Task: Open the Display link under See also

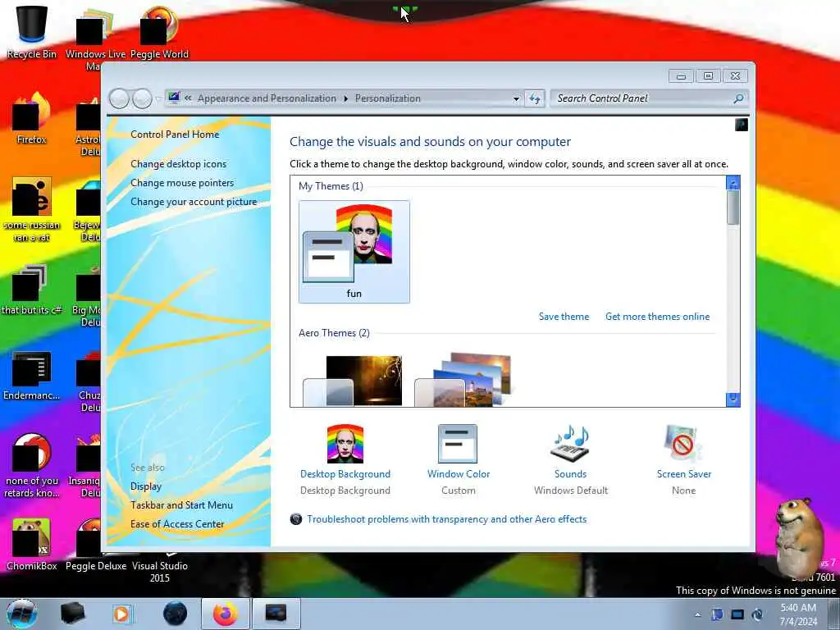Action: point(146,486)
